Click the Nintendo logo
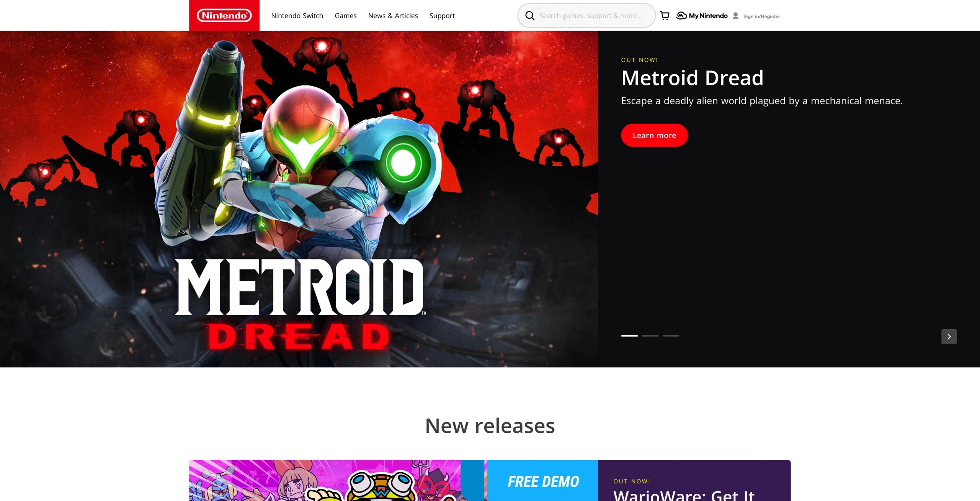Screen dimensions: 980x501 [x=224, y=15]
